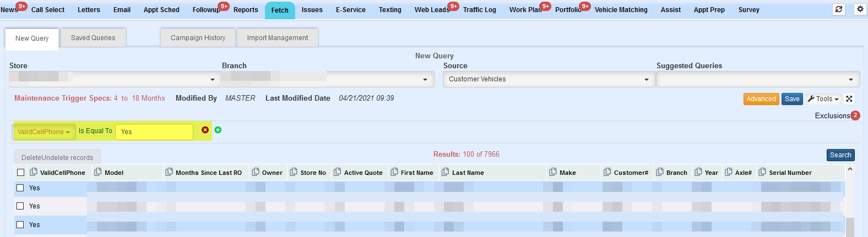Open the Campaign History tab
Image resolution: width=868 pixels, height=237 pixels.
coord(198,38)
